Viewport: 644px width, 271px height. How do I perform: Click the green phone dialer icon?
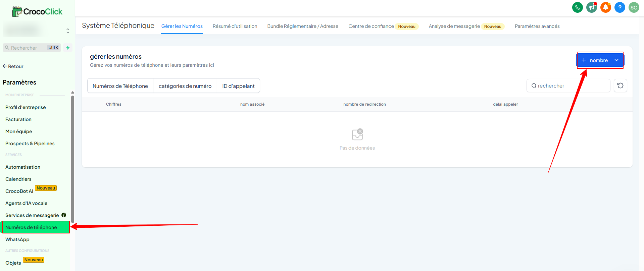coord(577,7)
